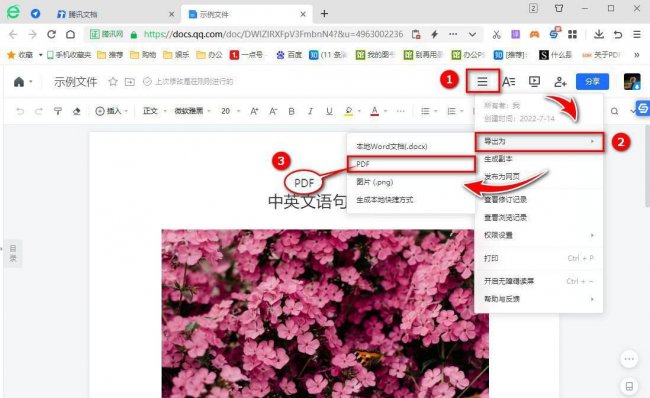Export the document as PDF
650x398 pixels.
(410, 164)
